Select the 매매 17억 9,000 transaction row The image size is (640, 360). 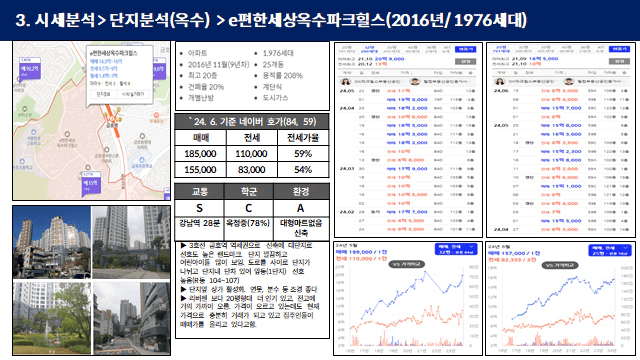pyautogui.click(x=407, y=169)
